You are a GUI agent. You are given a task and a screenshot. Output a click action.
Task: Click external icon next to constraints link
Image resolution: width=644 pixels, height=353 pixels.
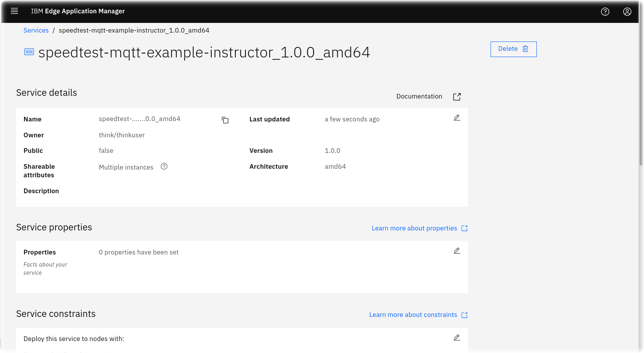point(465,315)
